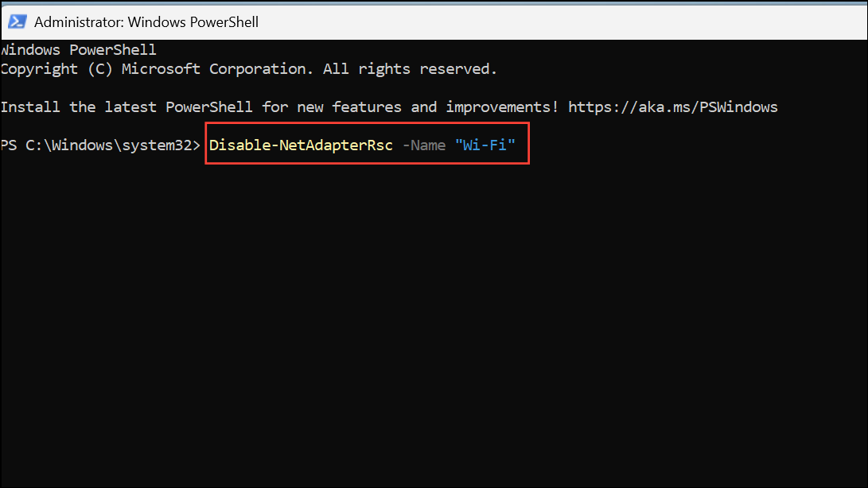
Task: Click the ">" prompt symbol
Action: (197, 145)
